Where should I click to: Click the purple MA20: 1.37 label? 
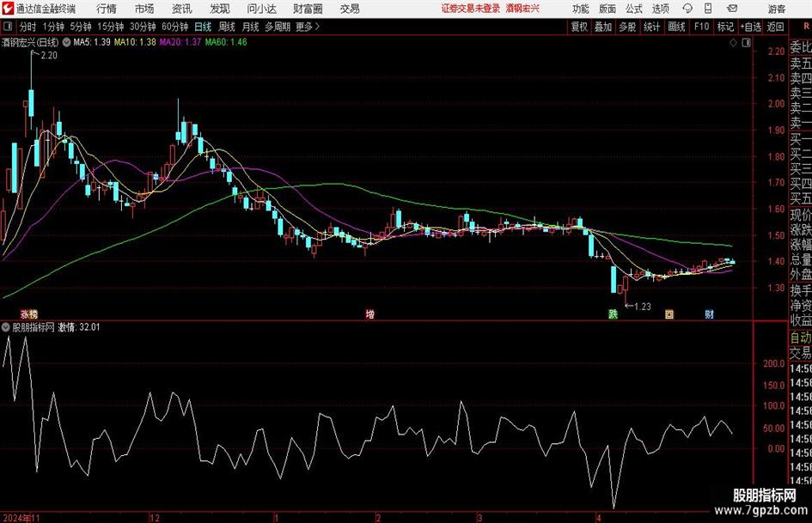pos(180,42)
